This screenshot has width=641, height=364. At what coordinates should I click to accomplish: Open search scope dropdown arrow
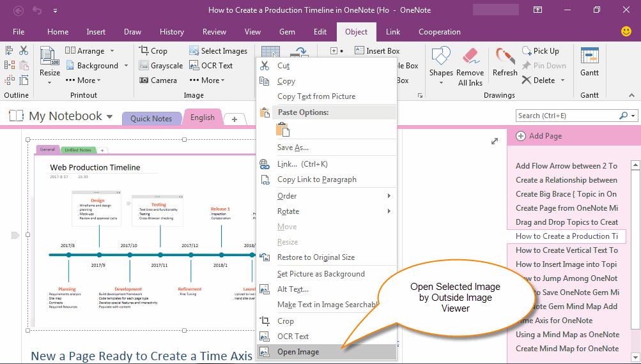633,116
